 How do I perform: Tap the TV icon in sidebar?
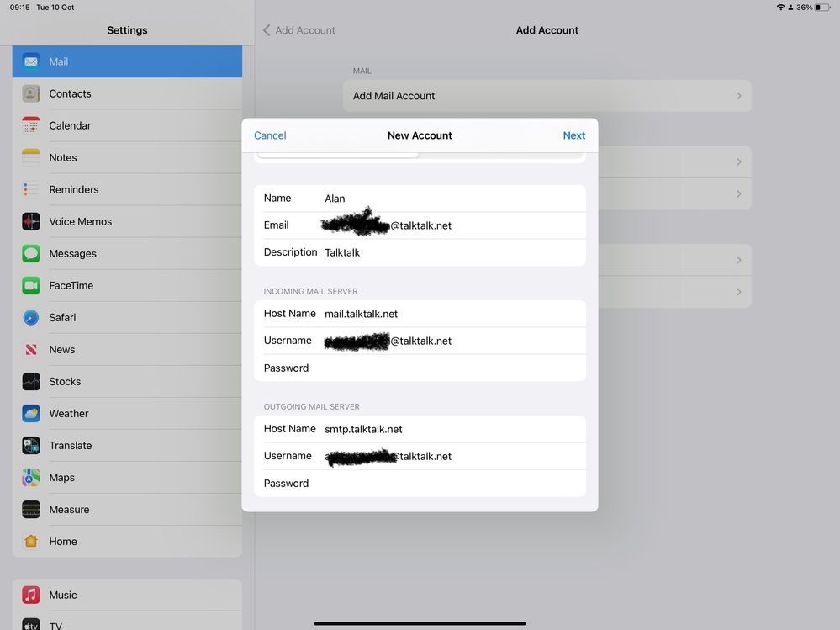coord(31,625)
